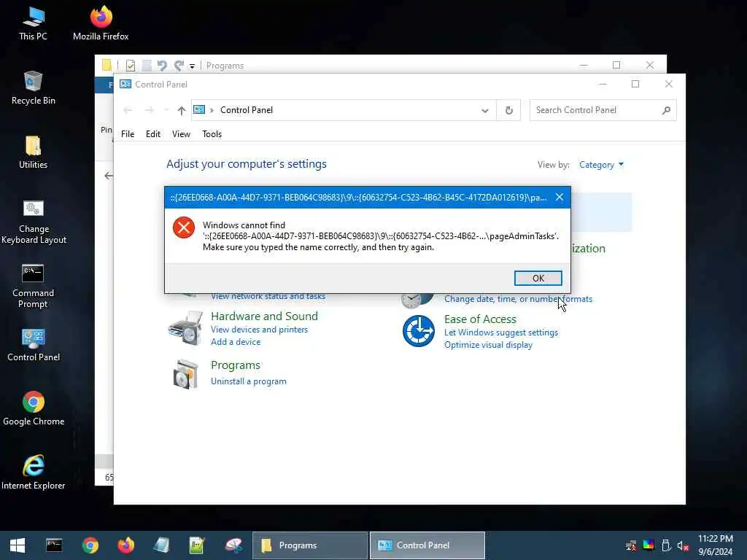Click the network status tray icon

631,545
